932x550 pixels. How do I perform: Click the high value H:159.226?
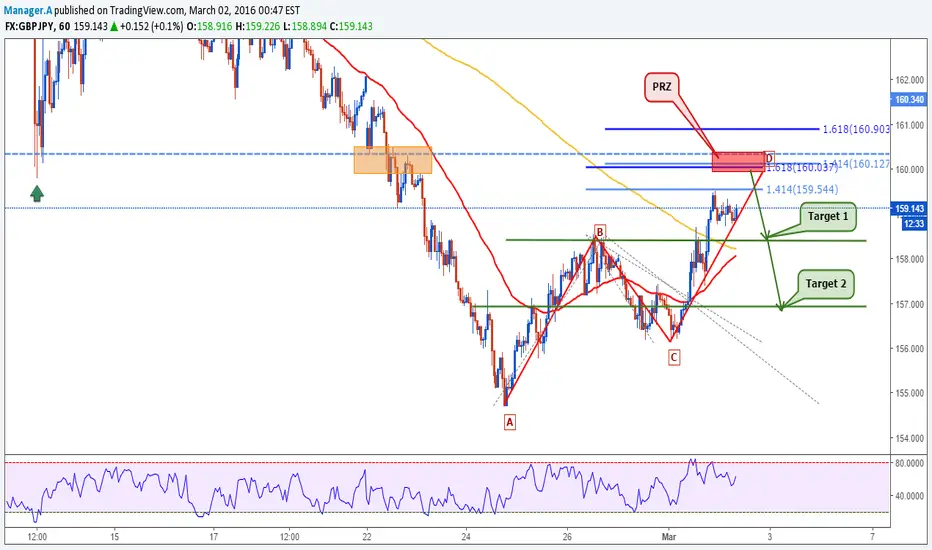pyautogui.click(x=258, y=26)
